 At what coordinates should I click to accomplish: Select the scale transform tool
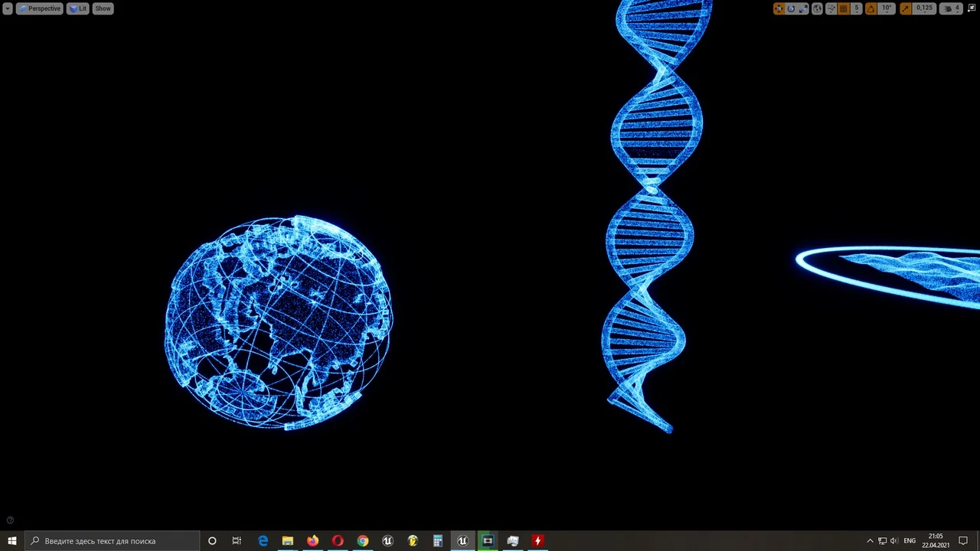[803, 8]
